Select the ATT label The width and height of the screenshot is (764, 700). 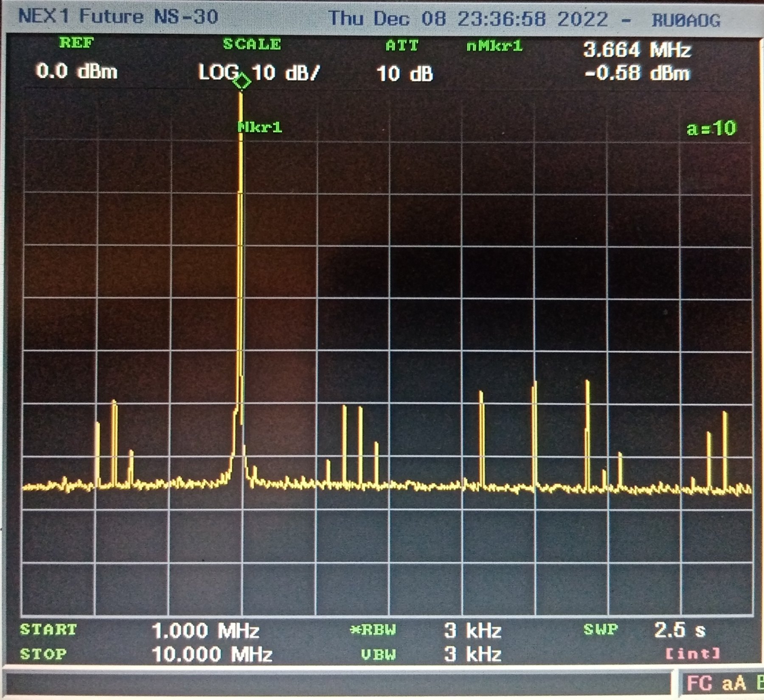tap(402, 46)
